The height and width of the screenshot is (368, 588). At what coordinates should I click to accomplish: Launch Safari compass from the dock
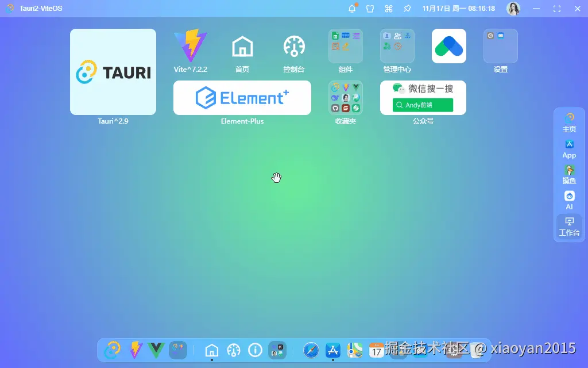[x=311, y=350]
